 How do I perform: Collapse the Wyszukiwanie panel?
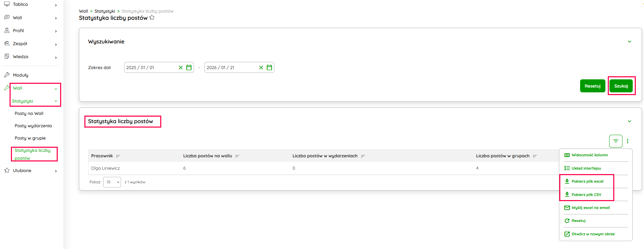pyautogui.click(x=629, y=42)
